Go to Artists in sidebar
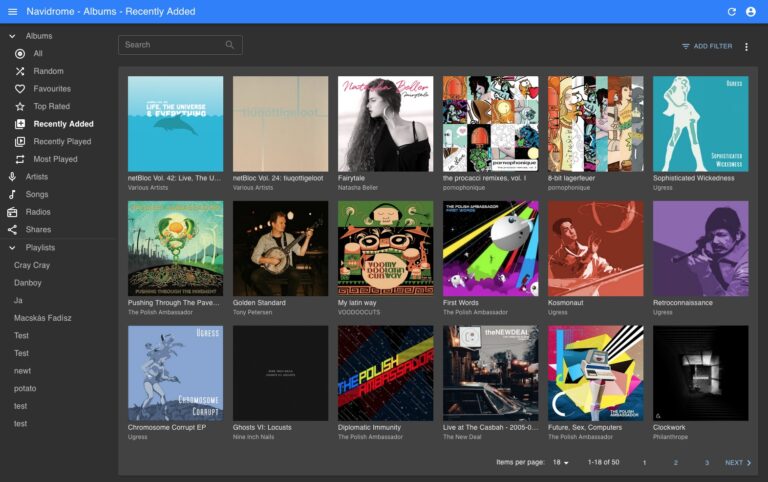Viewport: 768px width, 482px height. pyautogui.click(x=37, y=177)
